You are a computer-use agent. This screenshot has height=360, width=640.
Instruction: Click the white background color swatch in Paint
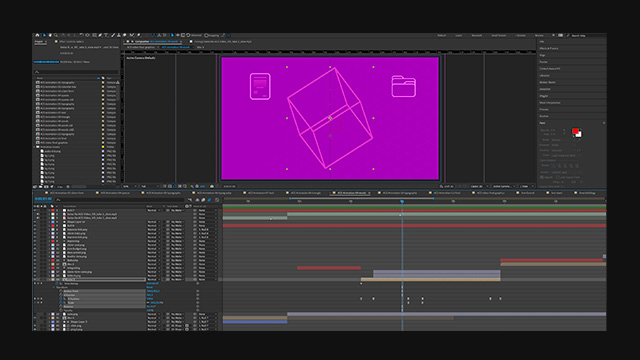pyautogui.click(x=580, y=135)
